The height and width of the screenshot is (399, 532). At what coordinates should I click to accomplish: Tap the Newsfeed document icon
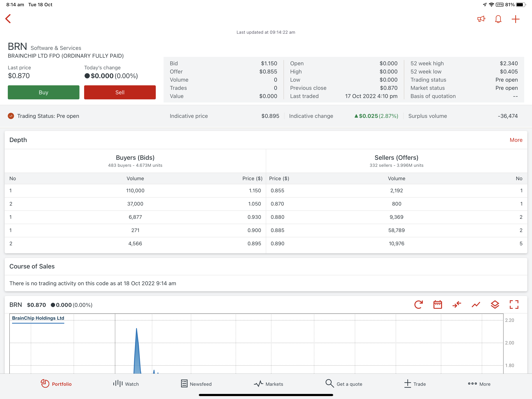pos(184,384)
